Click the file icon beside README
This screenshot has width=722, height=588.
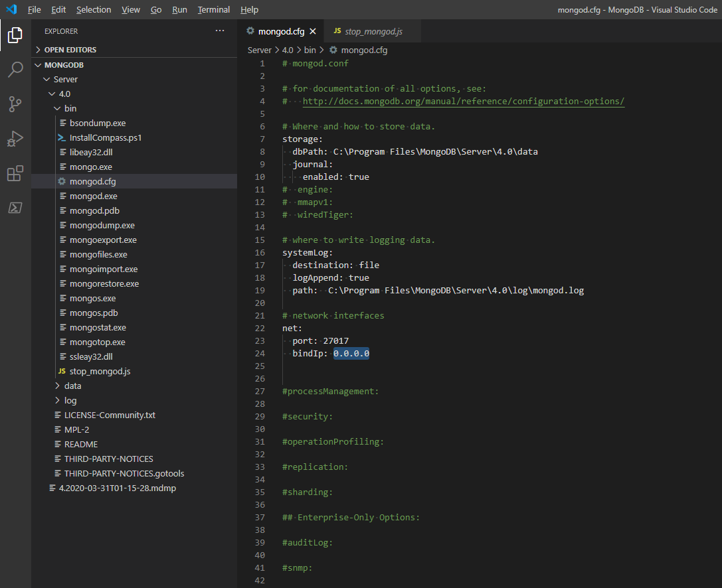coord(58,444)
